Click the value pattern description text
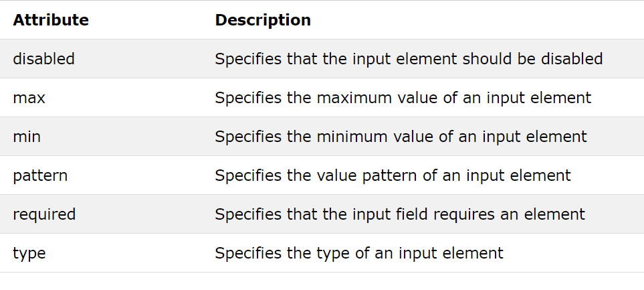Viewport: 644px width, 290px height. 393,175
